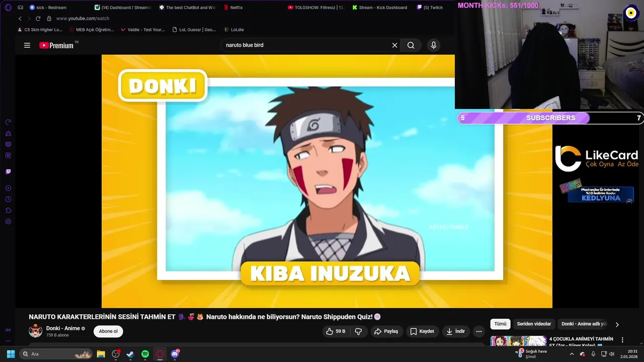
Task: Open options menu for '4 ÇOCUKLA ANİMEYİ' video
Action: click(622, 340)
